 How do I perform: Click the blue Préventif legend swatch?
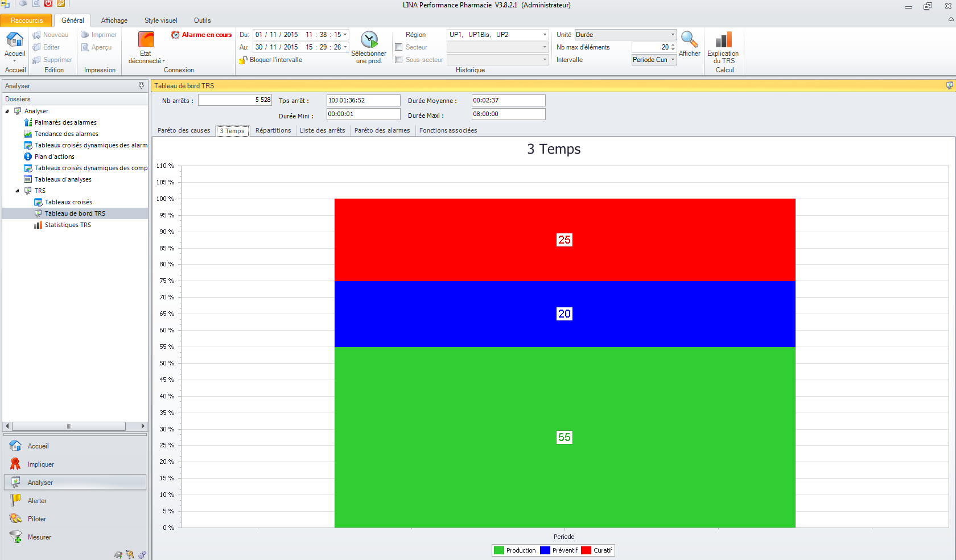[x=545, y=550]
